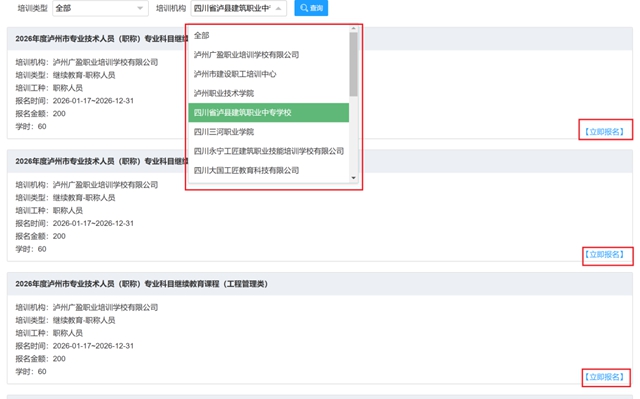Image resolution: width=640 pixels, height=399 pixels.
Task: Click the caret icon of 培训机构 combo
Action: [x=278, y=8]
